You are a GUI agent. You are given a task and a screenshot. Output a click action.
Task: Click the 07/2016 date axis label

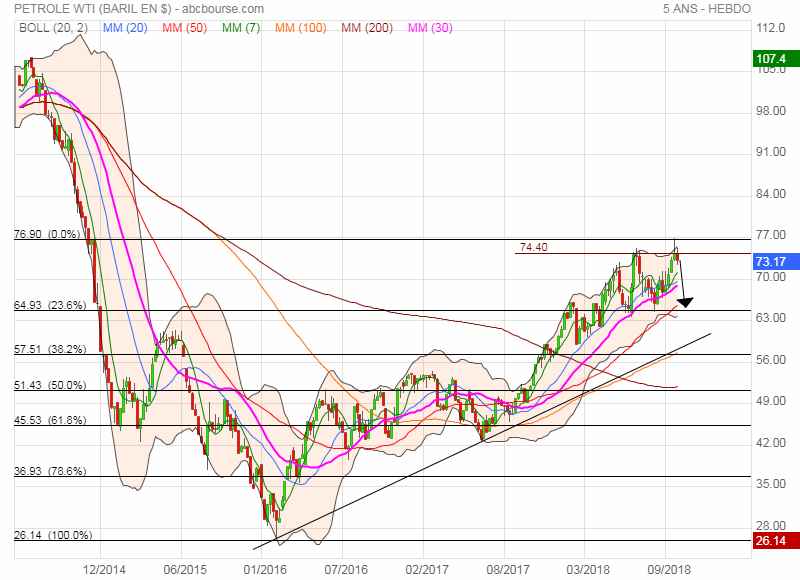tap(346, 569)
